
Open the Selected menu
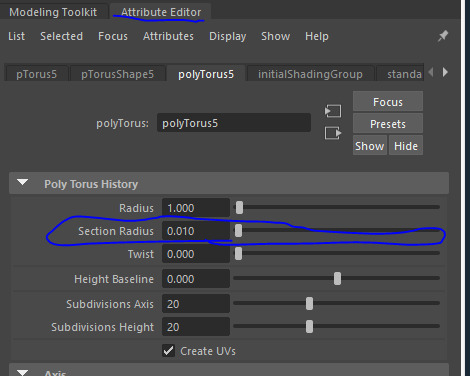(x=61, y=36)
